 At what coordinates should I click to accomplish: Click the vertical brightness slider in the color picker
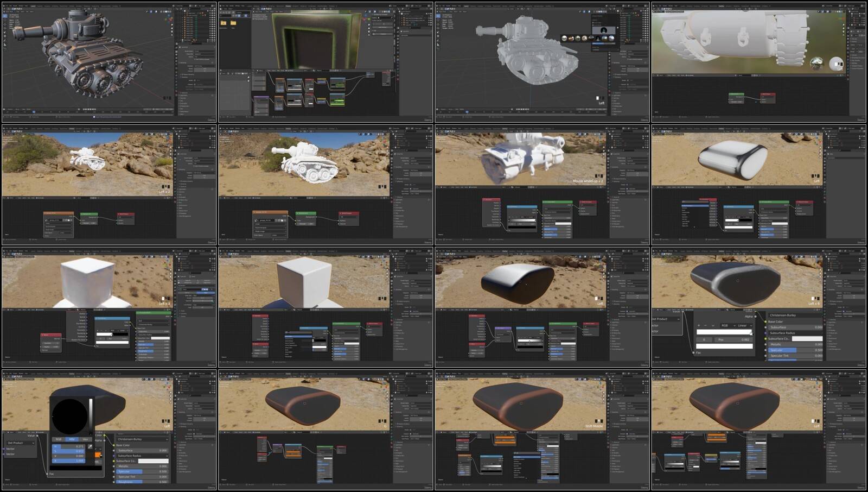click(91, 415)
